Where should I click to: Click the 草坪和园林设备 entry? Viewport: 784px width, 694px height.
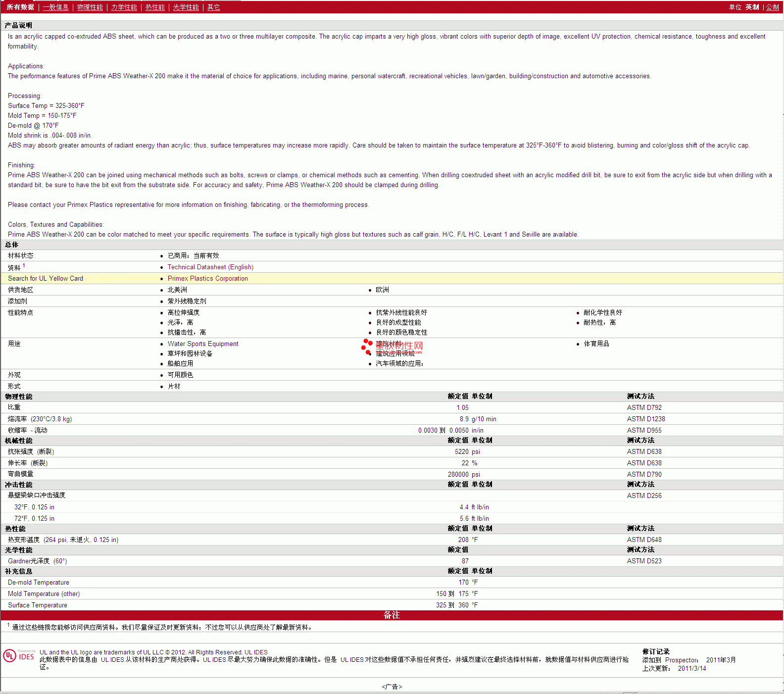click(190, 353)
